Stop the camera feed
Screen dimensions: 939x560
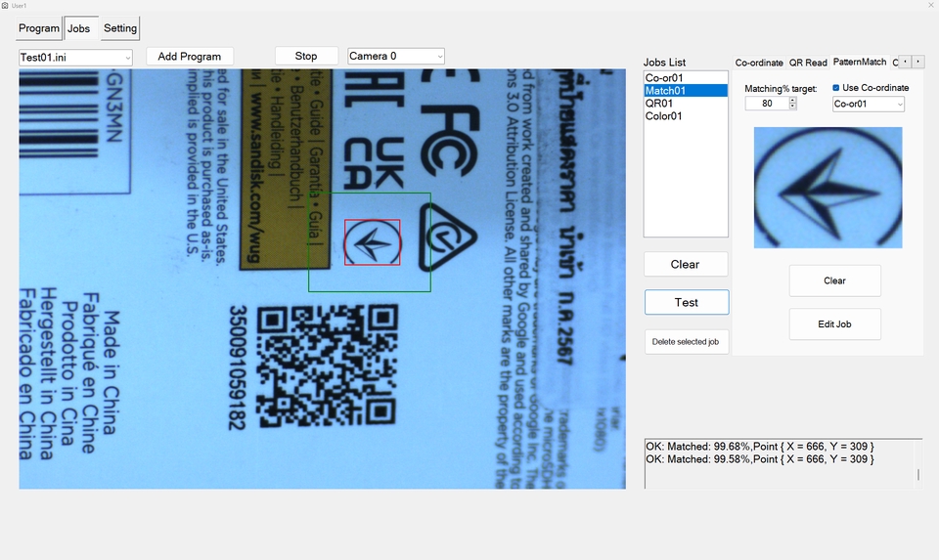306,56
